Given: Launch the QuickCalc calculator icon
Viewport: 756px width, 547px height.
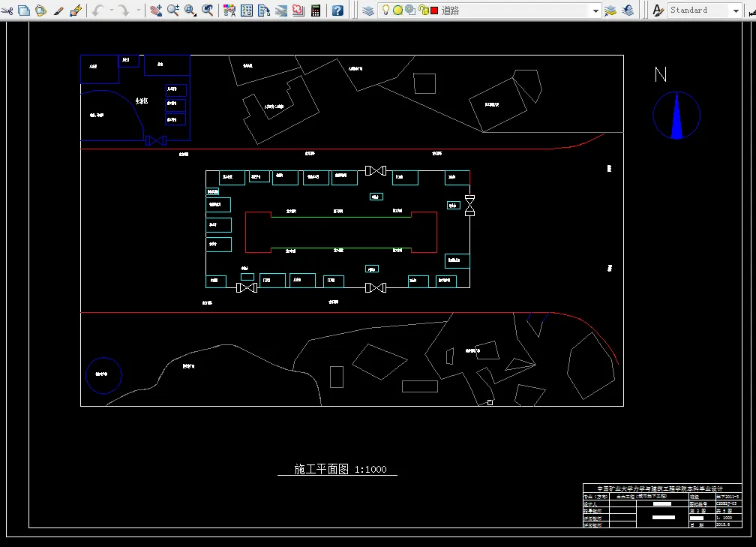Looking at the screenshot, I should (x=316, y=11).
